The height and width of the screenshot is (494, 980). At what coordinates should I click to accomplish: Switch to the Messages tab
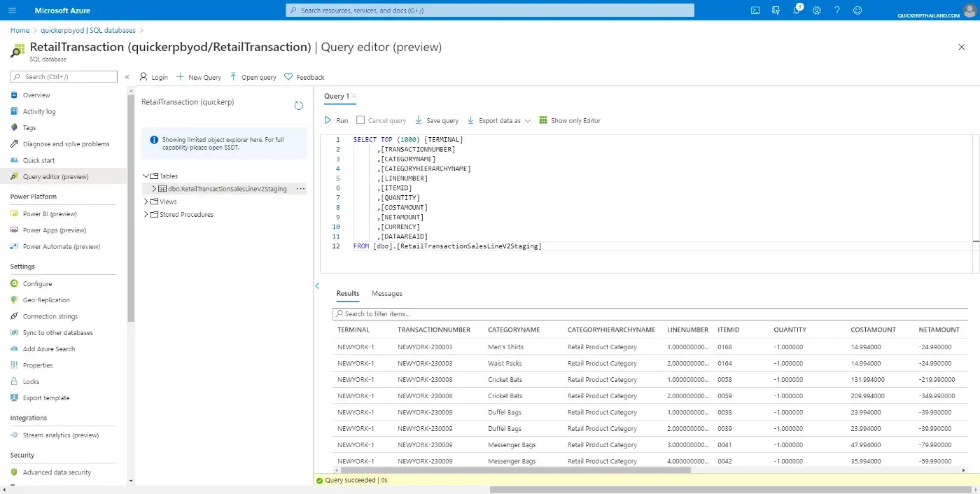(387, 294)
